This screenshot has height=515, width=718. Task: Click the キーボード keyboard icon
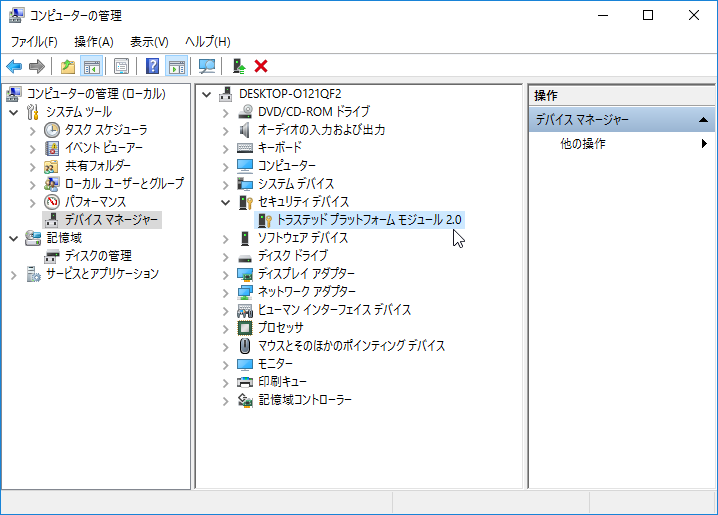(245, 148)
